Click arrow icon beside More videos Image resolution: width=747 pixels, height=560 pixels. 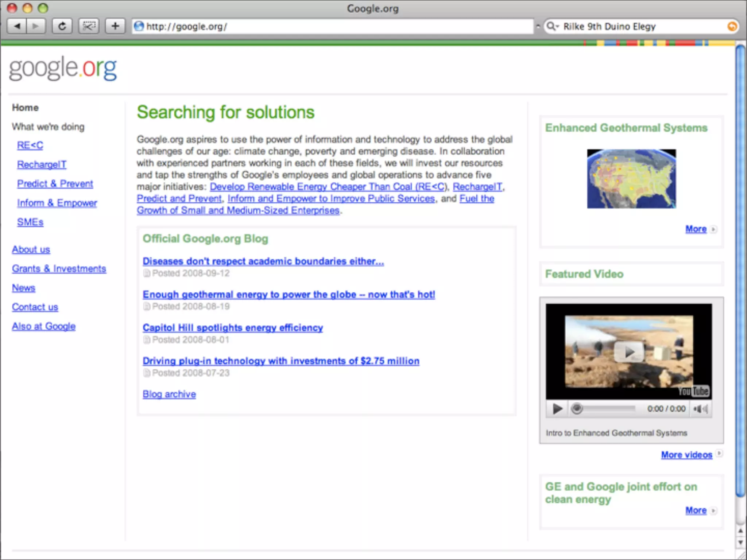coord(719,453)
